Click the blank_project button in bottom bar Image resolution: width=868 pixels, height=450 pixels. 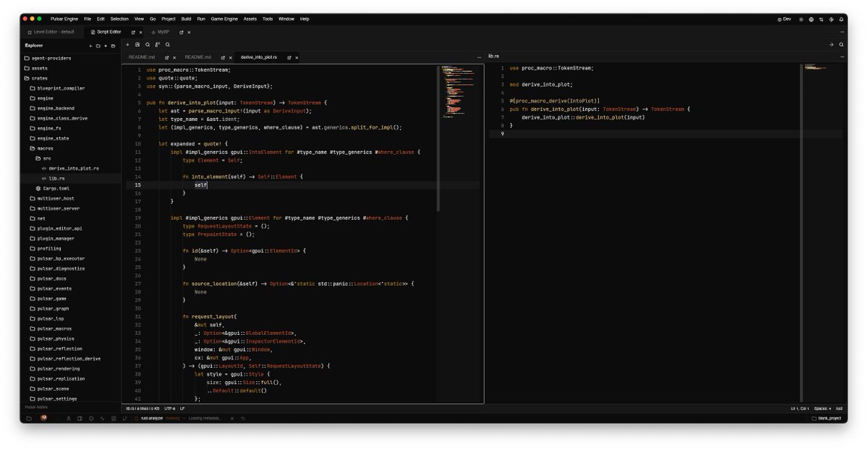point(826,418)
